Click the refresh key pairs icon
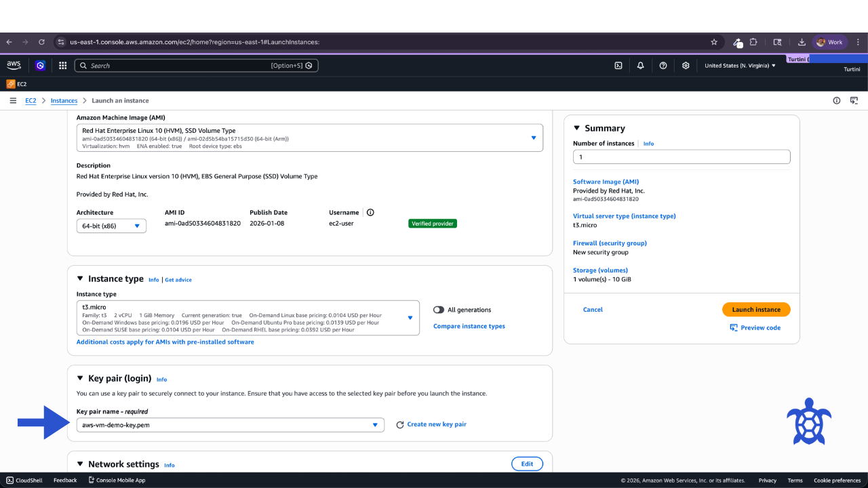Image resolution: width=868 pixels, height=488 pixels. tap(400, 424)
